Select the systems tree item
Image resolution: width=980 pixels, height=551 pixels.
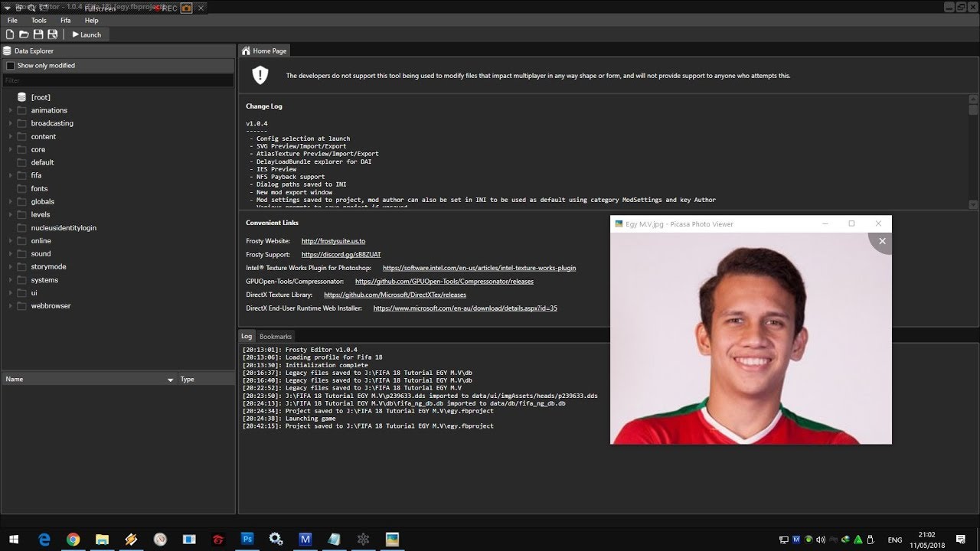(44, 280)
